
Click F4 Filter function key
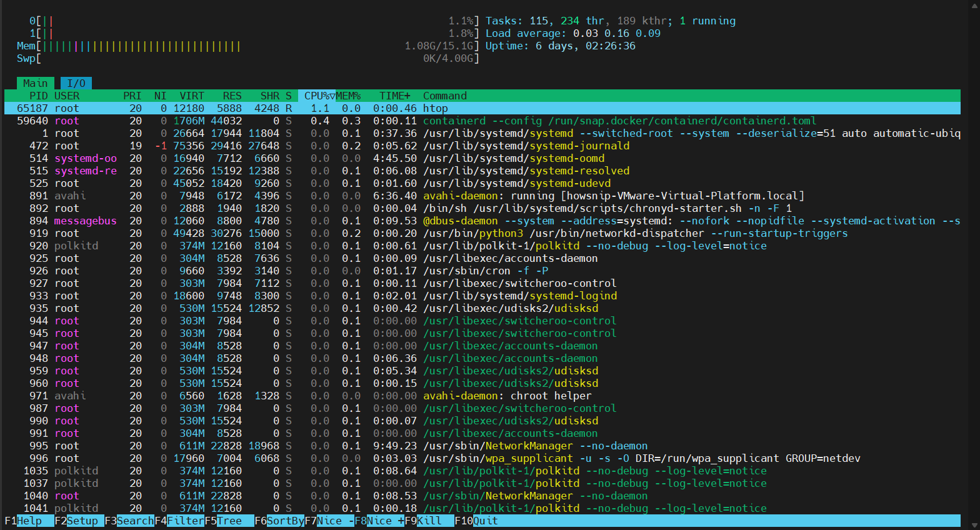point(179,521)
